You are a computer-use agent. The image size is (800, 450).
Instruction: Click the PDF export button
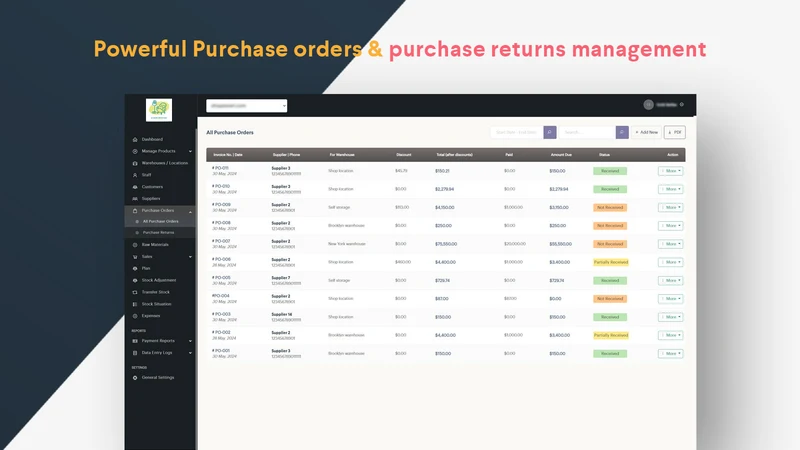[674, 132]
